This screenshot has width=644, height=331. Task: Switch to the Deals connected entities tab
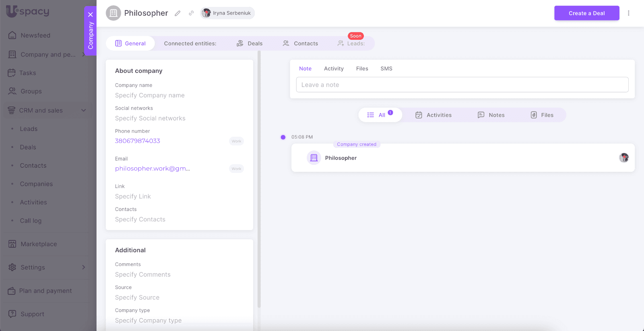pyautogui.click(x=250, y=43)
